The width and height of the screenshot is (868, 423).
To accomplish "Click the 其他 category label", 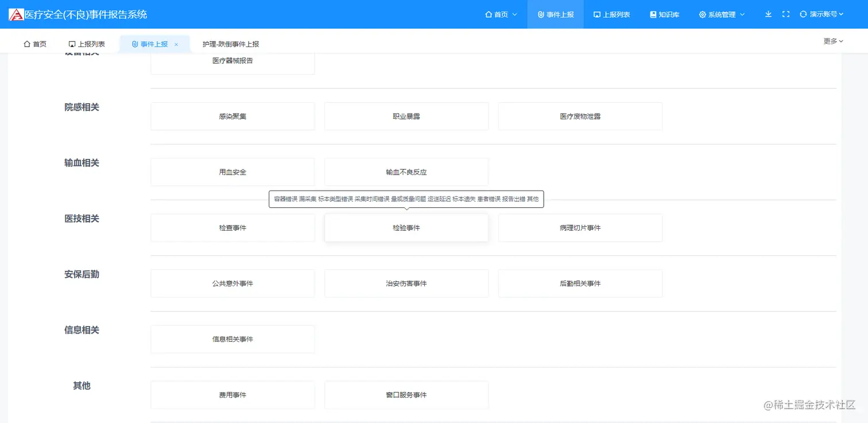I will [x=82, y=386].
